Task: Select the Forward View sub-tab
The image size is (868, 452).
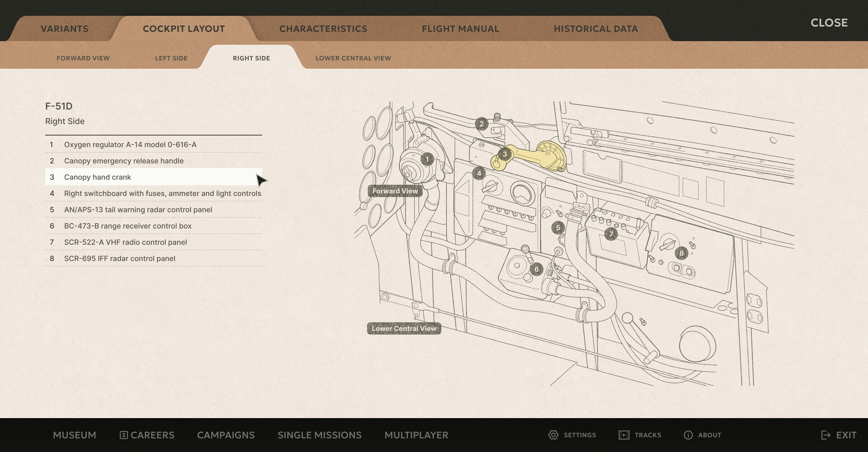Action: click(x=83, y=58)
